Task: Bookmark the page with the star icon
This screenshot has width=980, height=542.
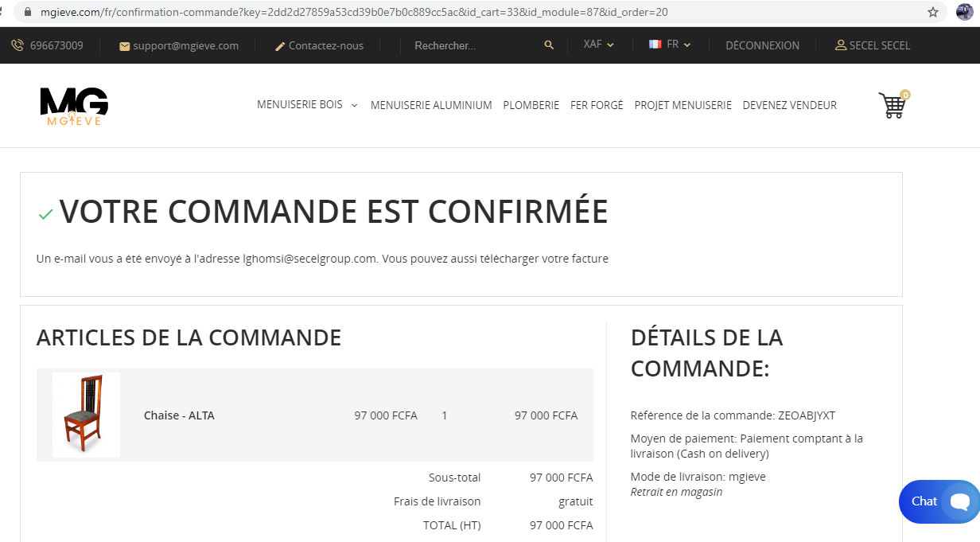Action: 933,12
